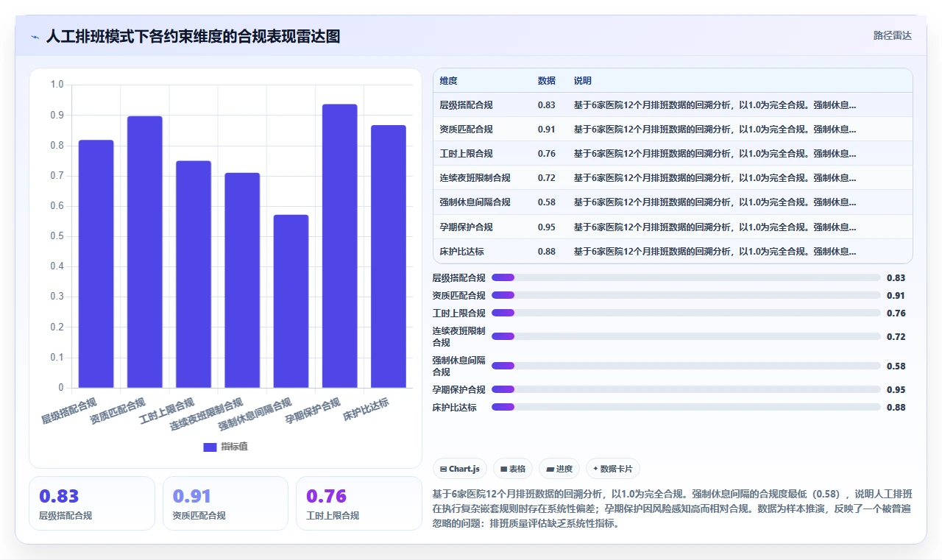Click the 资质匹配合规 progress bar

686,295
